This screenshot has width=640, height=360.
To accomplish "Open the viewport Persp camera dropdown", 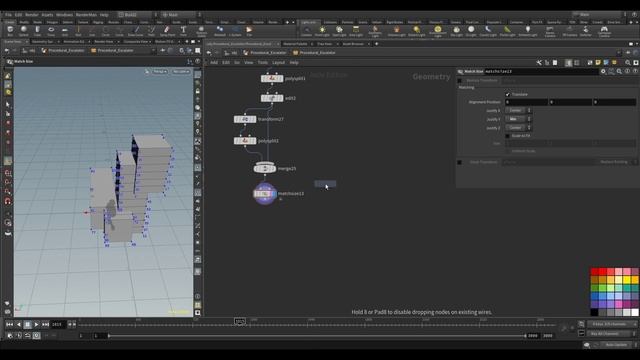I will click(x=160, y=71).
